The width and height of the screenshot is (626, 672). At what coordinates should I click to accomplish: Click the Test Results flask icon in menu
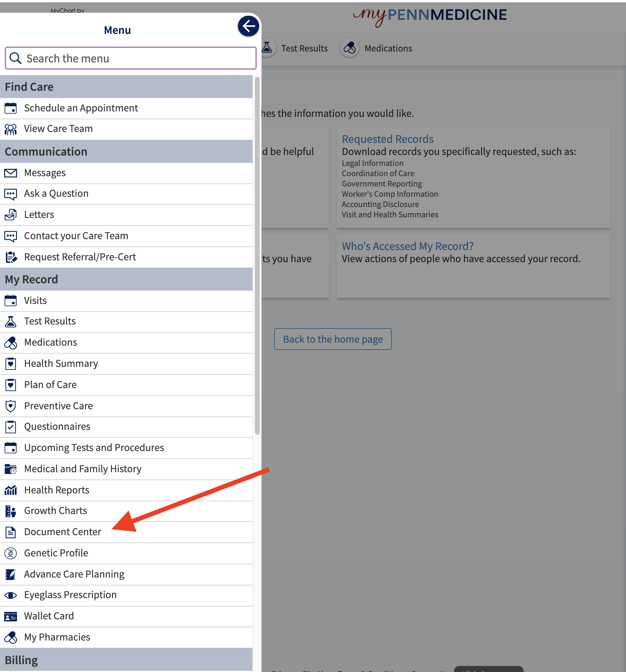(x=11, y=321)
